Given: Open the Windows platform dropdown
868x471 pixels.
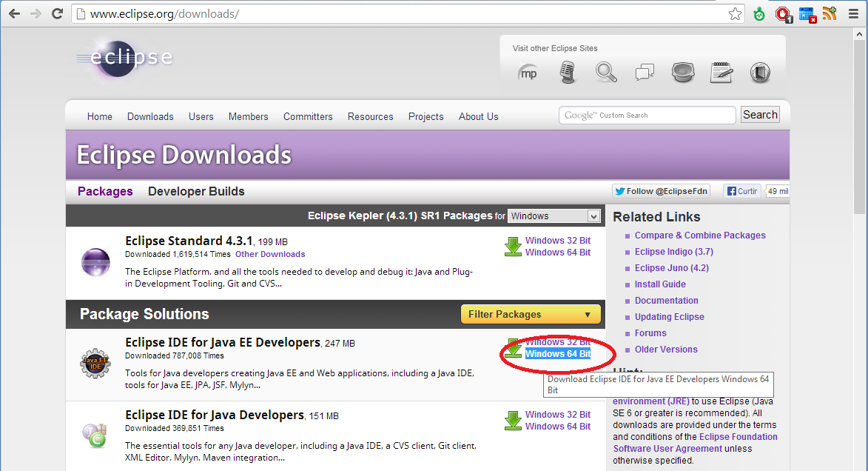Looking at the screenshot, I should click(x=554, y=216).
